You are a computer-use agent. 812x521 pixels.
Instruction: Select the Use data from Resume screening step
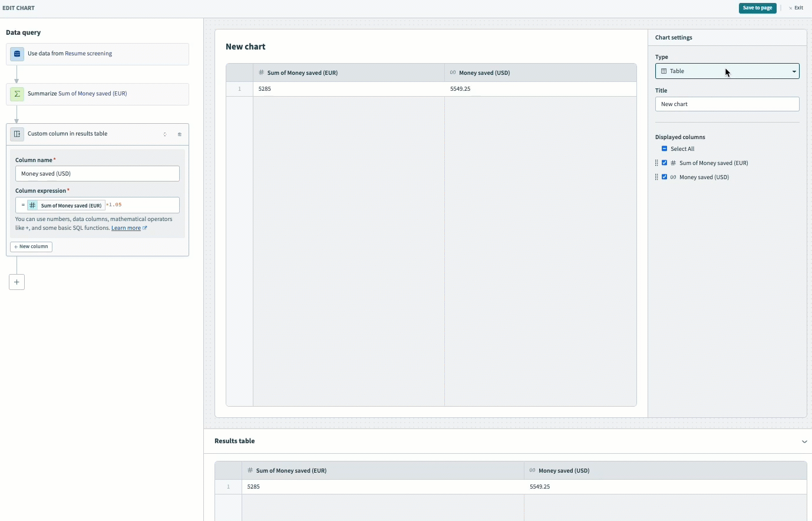click(x=97, y=54)
